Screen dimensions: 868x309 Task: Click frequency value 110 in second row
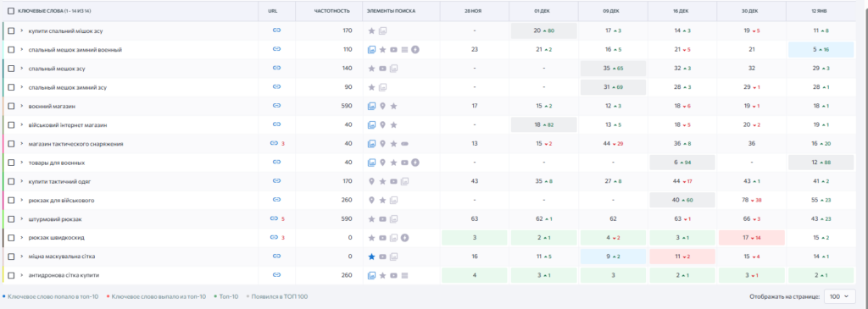[347, 50]
